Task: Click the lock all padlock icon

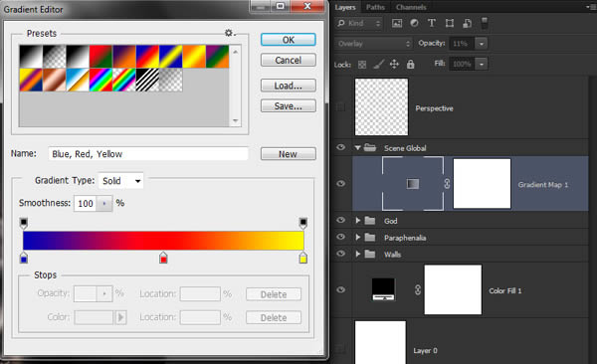Action: tap(410, 64)
